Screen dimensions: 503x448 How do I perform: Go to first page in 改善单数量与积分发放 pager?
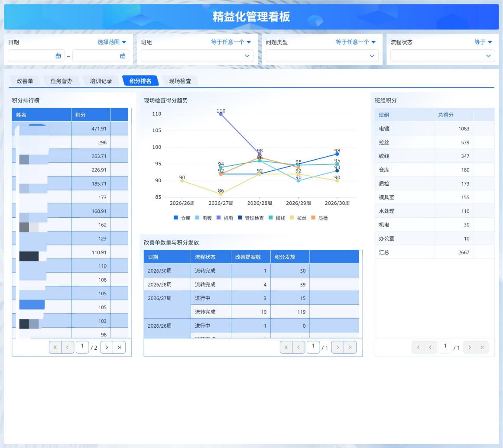tap(286, 347)
